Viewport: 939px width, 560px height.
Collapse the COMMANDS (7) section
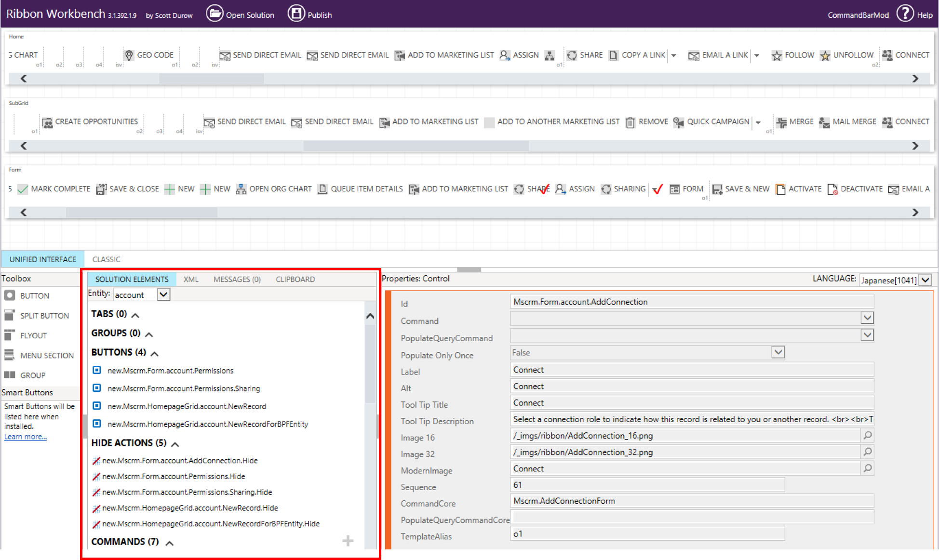(x=169, y=543)
